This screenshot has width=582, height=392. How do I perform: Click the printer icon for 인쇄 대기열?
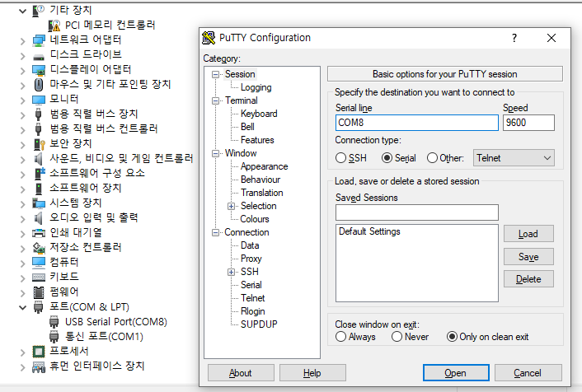click(39, 233)
